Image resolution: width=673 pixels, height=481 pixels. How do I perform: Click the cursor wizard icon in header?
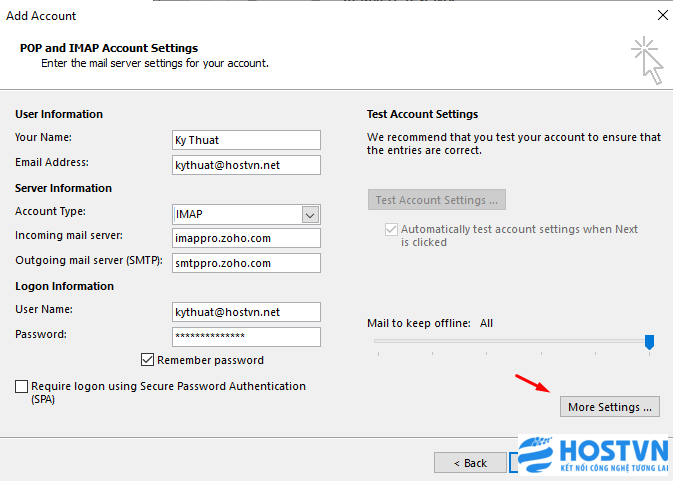(647, 61)
